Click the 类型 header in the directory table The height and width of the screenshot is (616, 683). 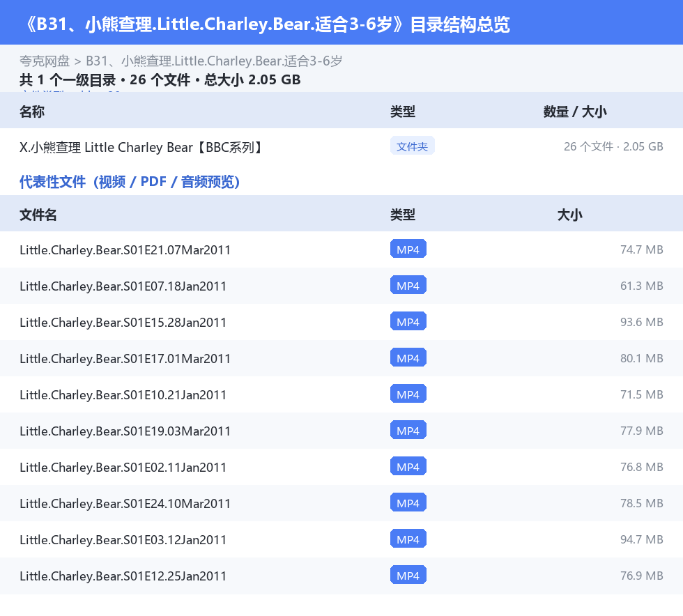(x=403, y=111)
